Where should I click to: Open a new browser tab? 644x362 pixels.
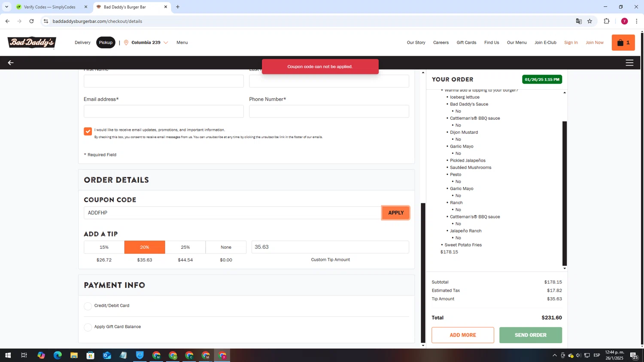pos(178,7)
